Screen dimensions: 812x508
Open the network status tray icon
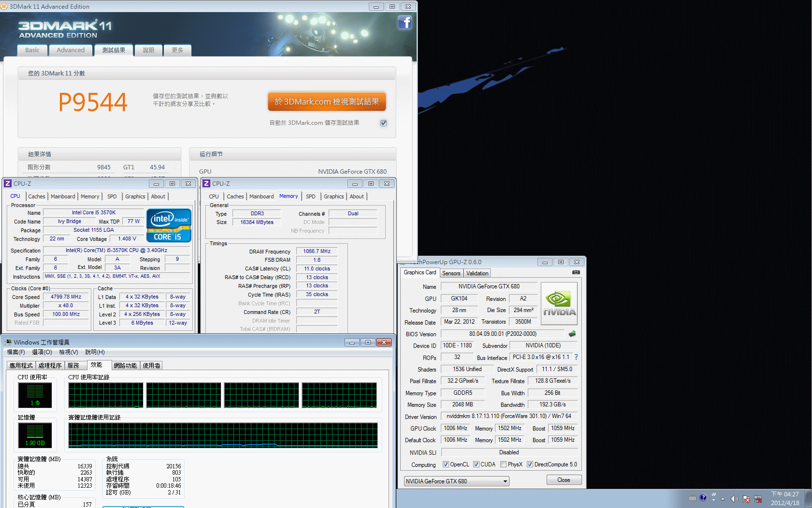click(758, 499)
